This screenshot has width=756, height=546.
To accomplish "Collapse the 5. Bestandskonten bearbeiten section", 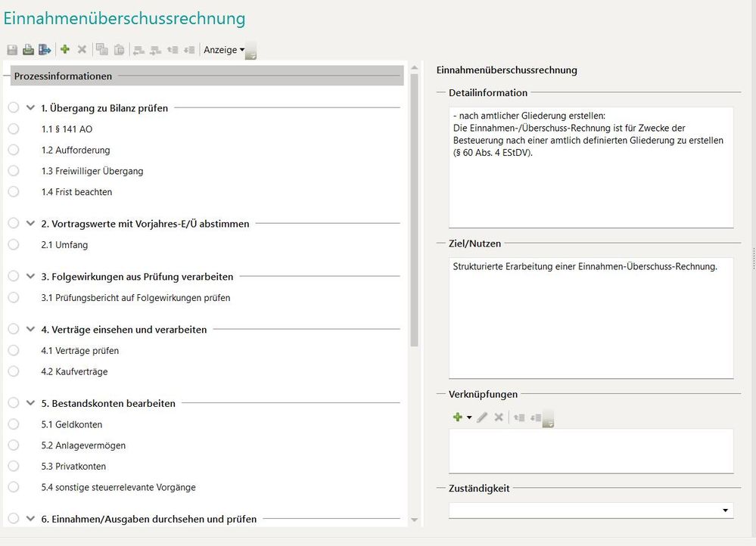I will [x=30, y=403].
